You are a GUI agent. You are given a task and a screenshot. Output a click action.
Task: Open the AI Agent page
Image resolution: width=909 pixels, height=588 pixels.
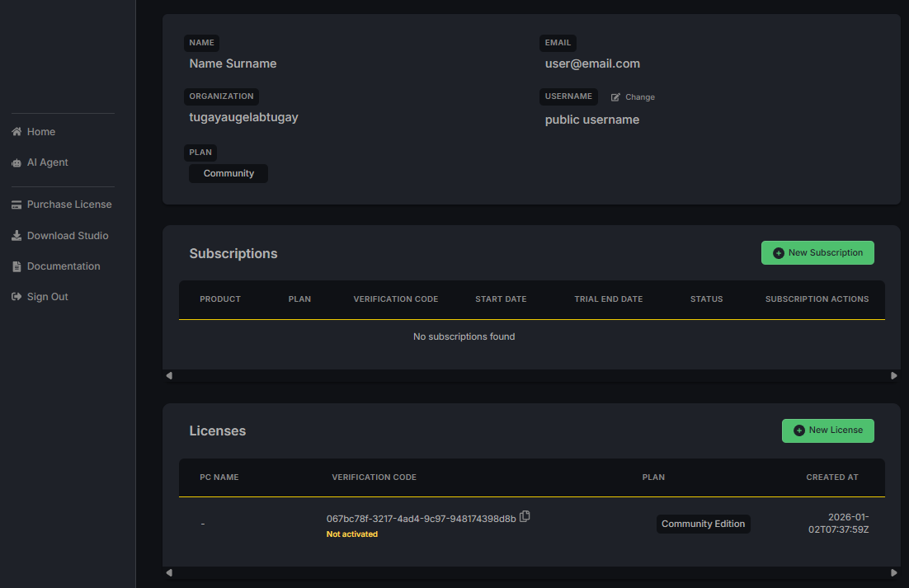click(47, 162)
